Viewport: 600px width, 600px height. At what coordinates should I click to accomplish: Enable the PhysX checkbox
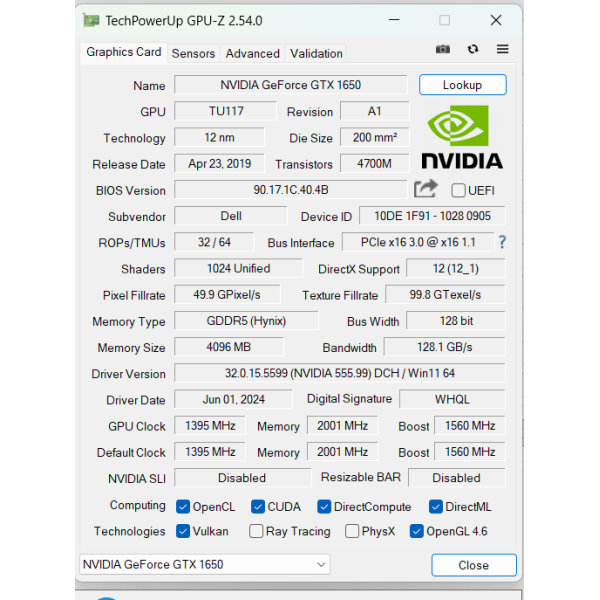coord(352,531)
